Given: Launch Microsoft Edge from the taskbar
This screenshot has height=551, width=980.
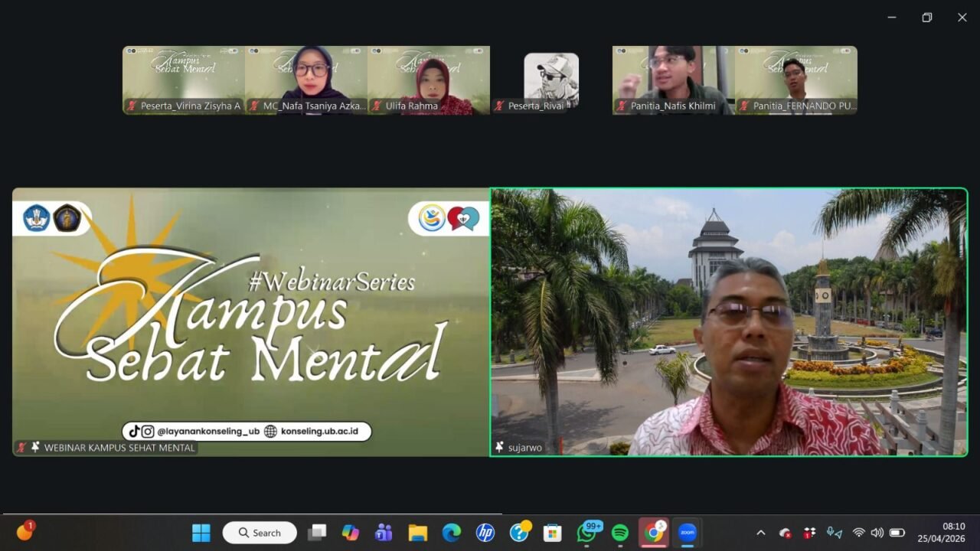Looking at the screenshot, I should (x=452, y=533).
